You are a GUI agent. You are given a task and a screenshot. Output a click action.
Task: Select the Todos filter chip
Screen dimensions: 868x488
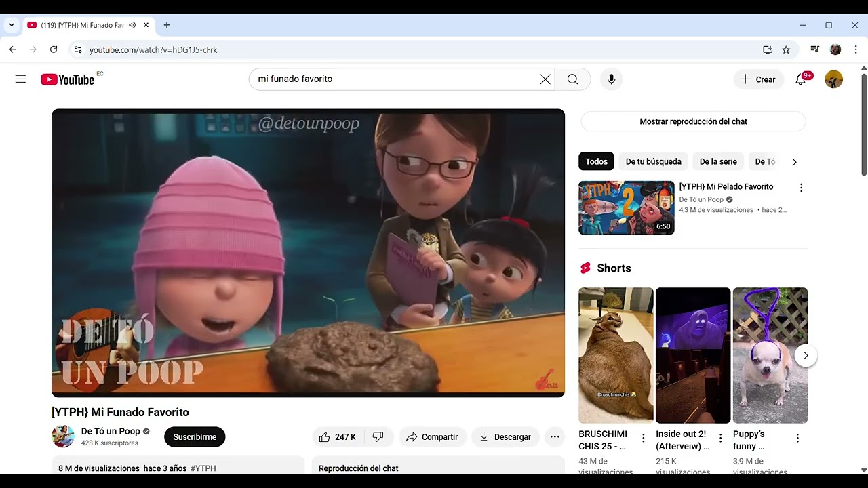[597, 161]
